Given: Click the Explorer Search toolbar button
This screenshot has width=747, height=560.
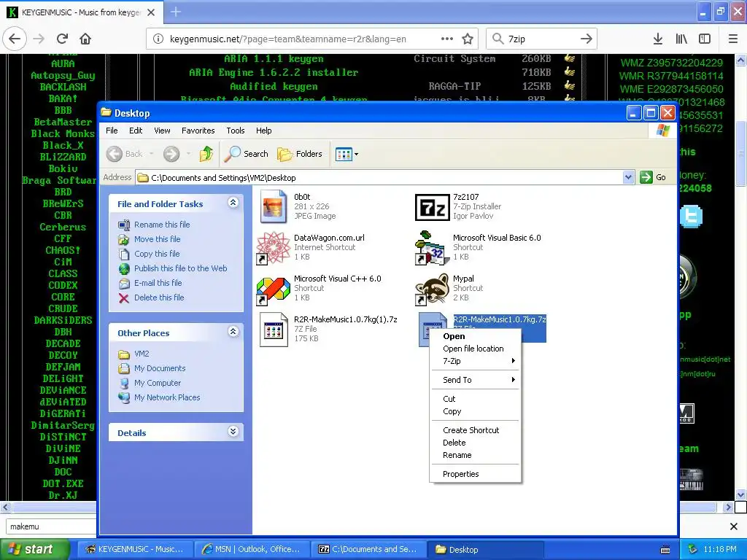Looking at the screenshot, I should (x=247, y=154).
